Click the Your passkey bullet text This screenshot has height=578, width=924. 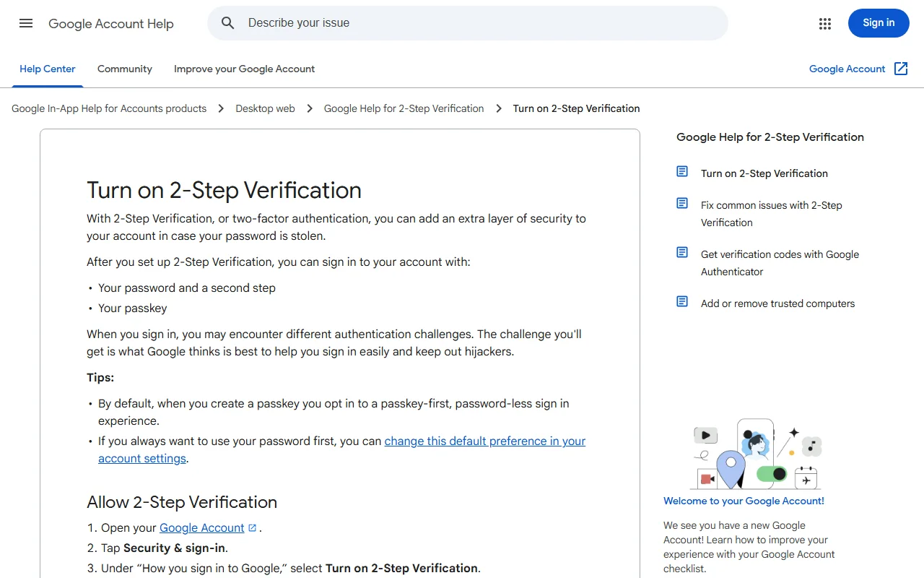coord(133,308)
